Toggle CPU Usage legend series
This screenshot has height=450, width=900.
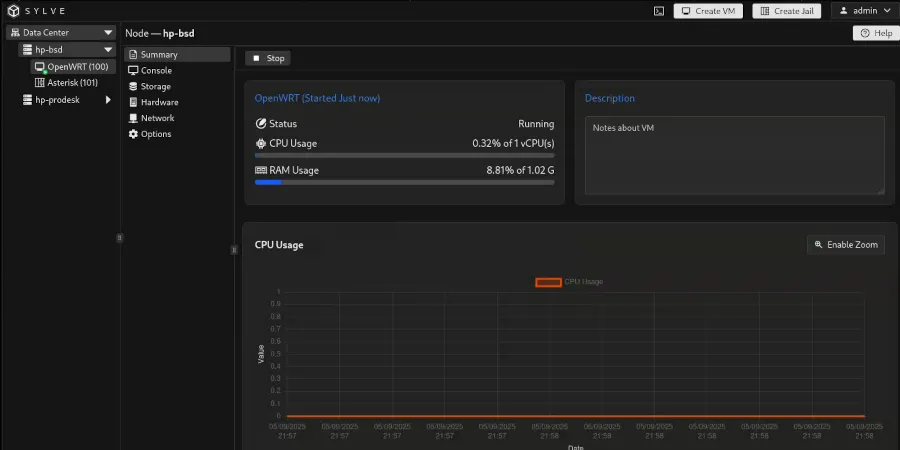[x=548, y=282]
